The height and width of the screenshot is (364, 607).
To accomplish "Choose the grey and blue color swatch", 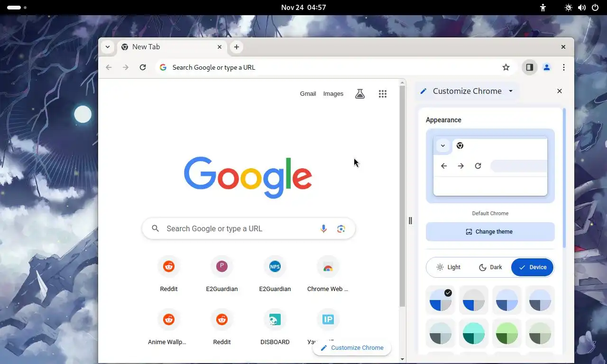I will [x=474, y=300].
